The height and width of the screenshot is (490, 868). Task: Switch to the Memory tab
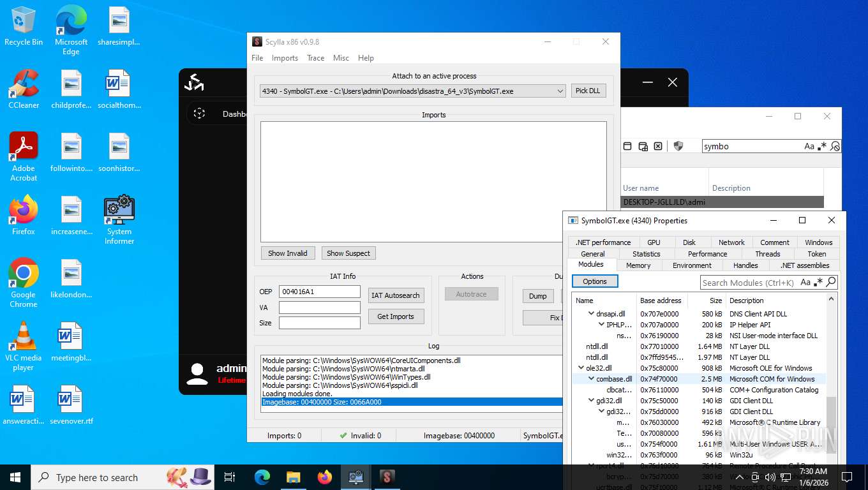[638, 265]
